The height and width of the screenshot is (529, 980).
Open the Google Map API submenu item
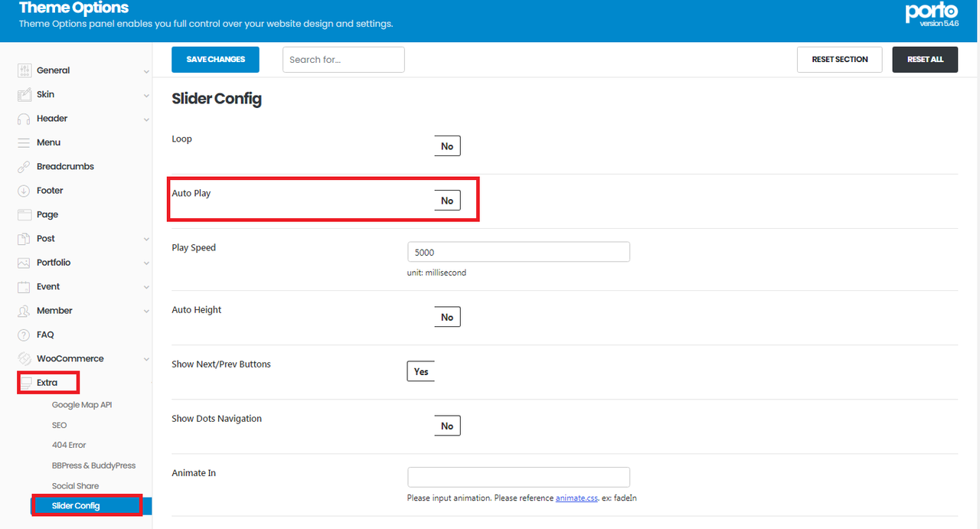point(82,405)
